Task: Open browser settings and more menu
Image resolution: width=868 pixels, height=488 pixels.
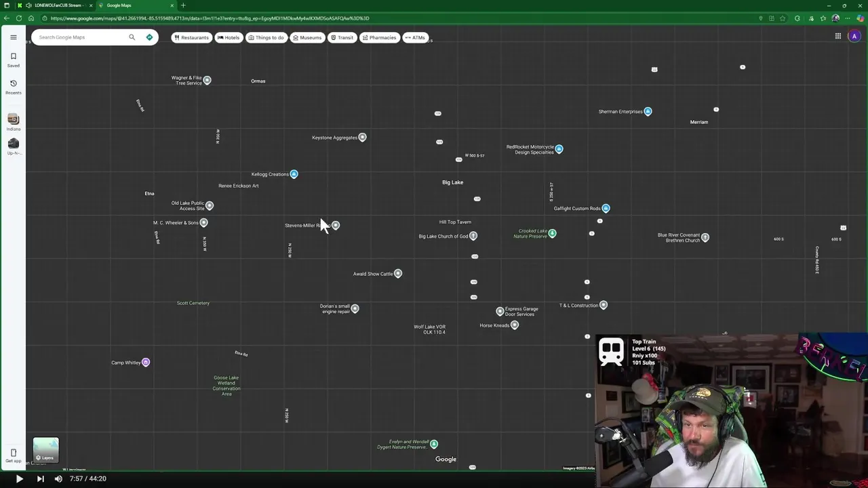Action: click(848, 18)
